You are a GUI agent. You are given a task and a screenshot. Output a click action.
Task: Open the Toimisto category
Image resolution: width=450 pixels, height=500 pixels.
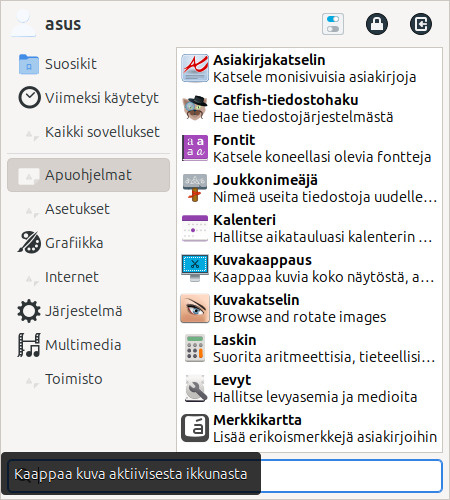(88, 379)
